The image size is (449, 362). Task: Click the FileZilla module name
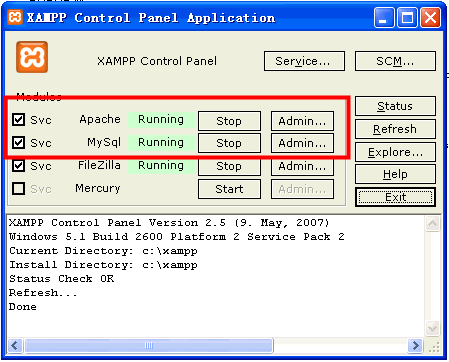99,165
